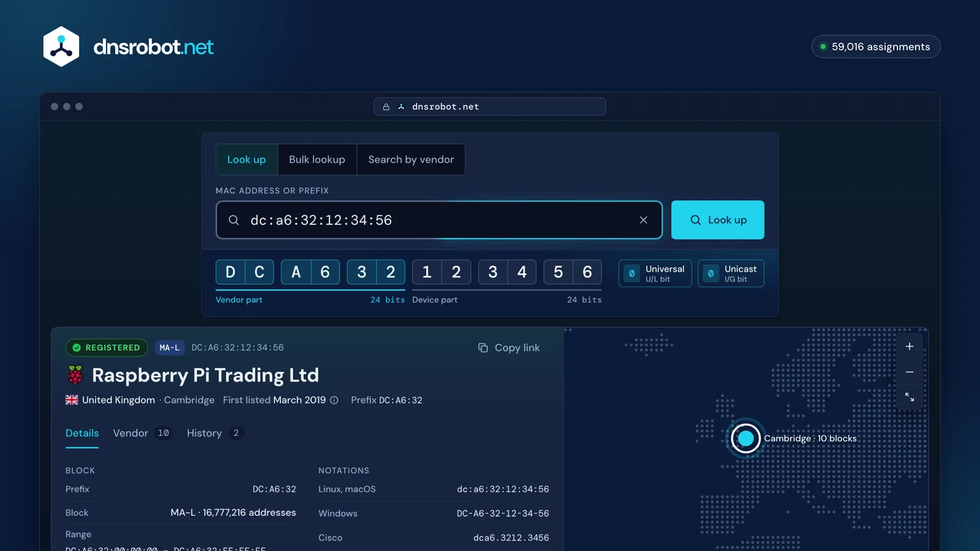This screenshot has height=551, width=980.
Task: Click Copy link
Action: point(509,348)
